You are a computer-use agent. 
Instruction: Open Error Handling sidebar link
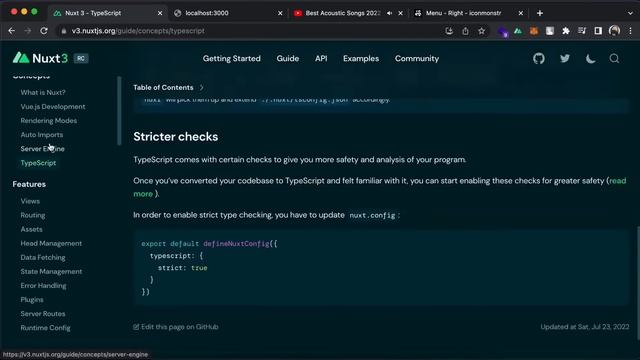tap(43, 285)
